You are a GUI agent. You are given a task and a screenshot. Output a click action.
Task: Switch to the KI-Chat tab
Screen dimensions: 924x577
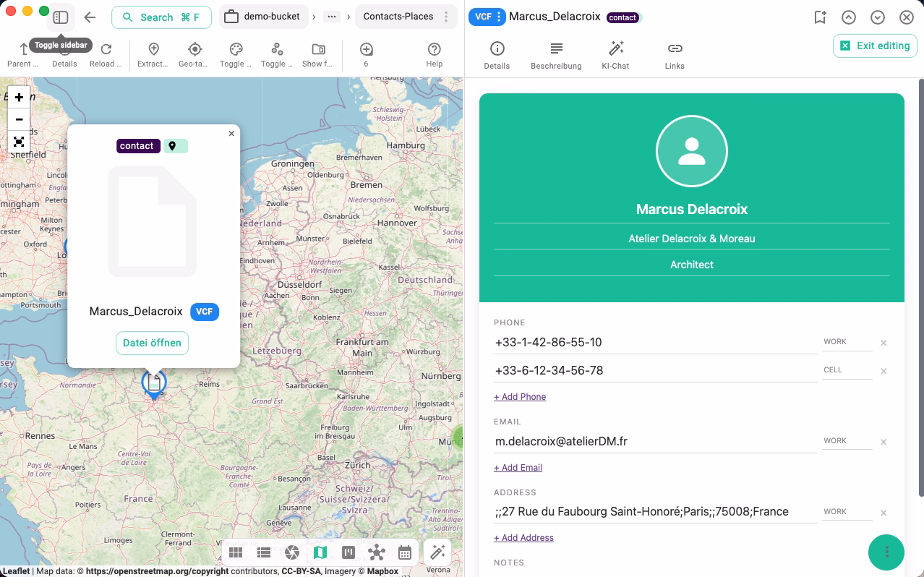tap(615, 55)
